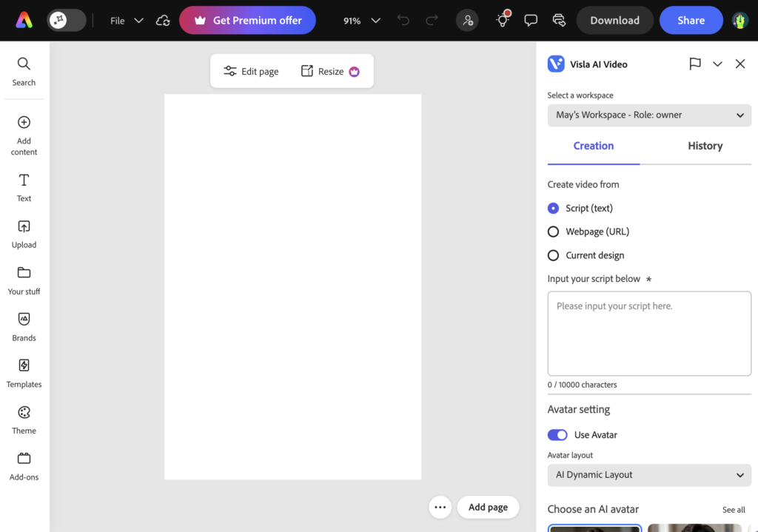
Task: Click the undo arrow in top bar
Action: (x=403, y=21)
